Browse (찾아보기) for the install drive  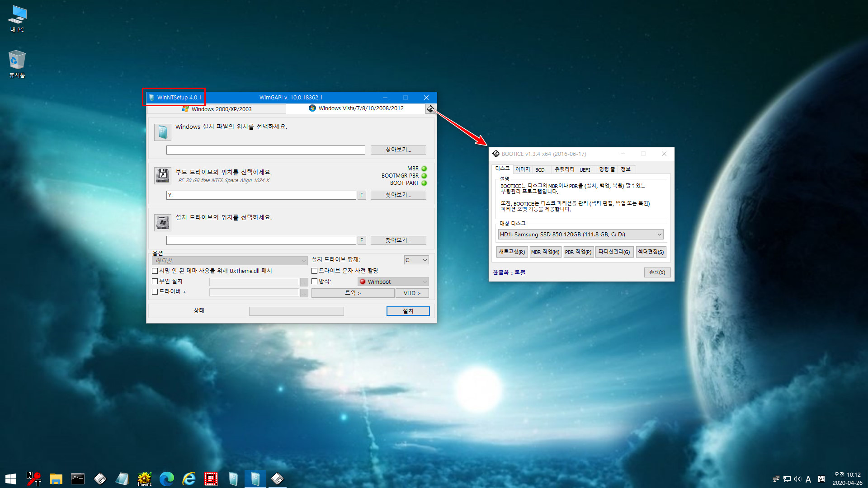click(398, 240)
